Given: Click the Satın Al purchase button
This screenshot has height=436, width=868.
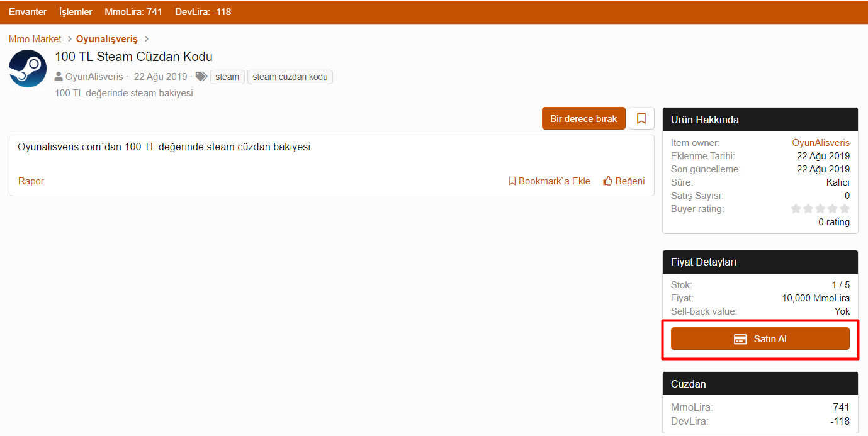Looking at the screenshot, I should pos(760,338).
